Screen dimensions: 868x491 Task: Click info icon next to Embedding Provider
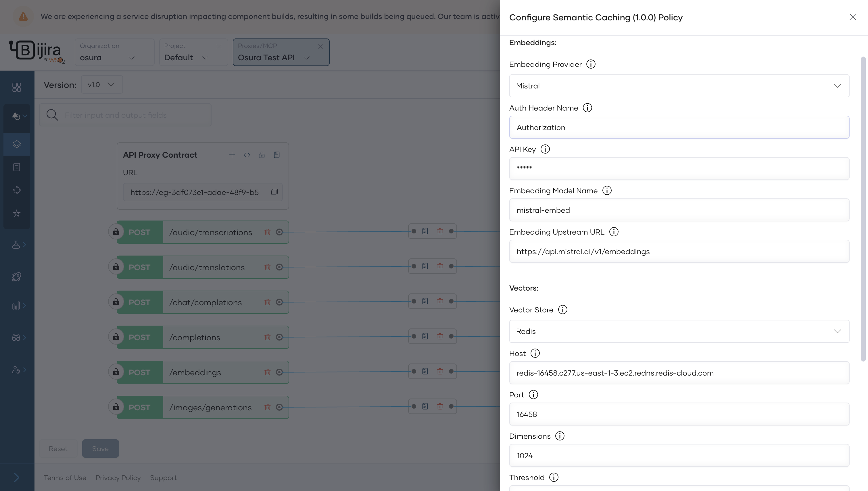point(591,64)
